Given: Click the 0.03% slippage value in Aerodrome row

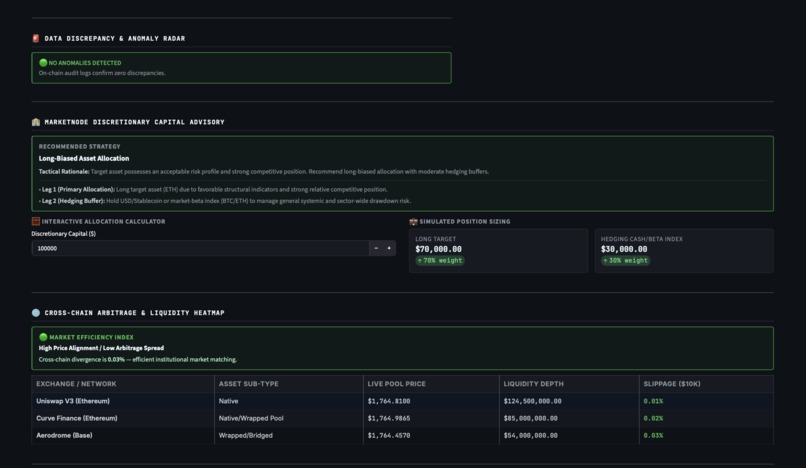Looking at the screenshot, I should tap(653, 435).
